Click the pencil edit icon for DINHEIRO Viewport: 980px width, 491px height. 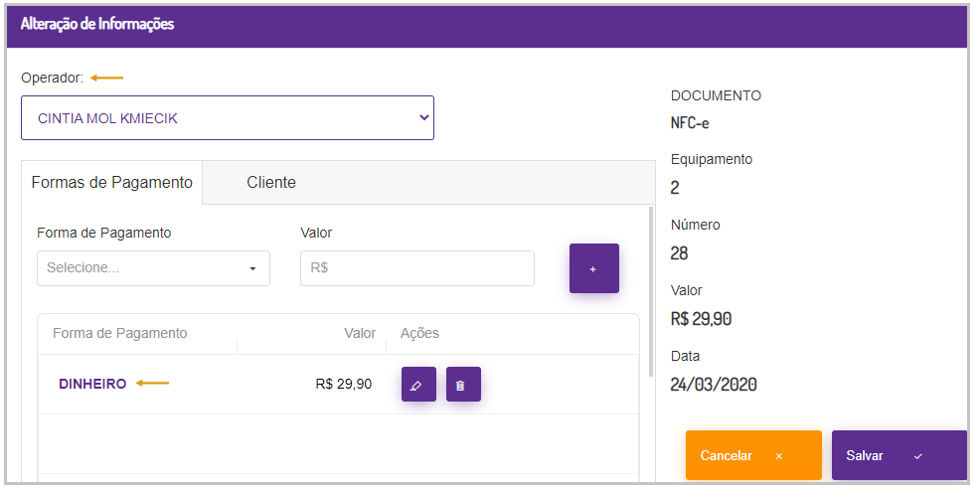(x=418, y=385)
